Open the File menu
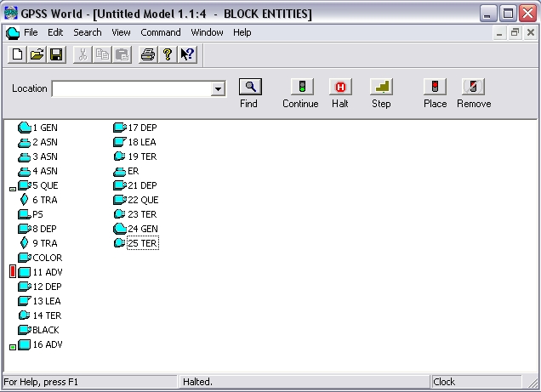541x392 pixels. coord(31,32)
